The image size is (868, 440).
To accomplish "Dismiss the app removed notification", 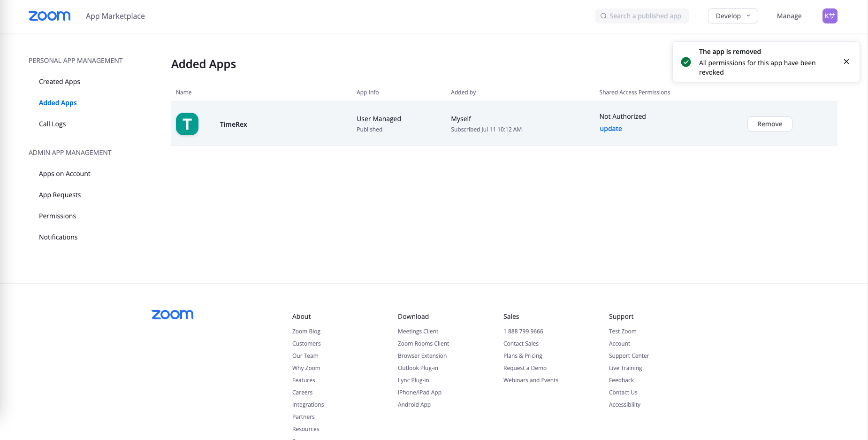I will (846, 62).
